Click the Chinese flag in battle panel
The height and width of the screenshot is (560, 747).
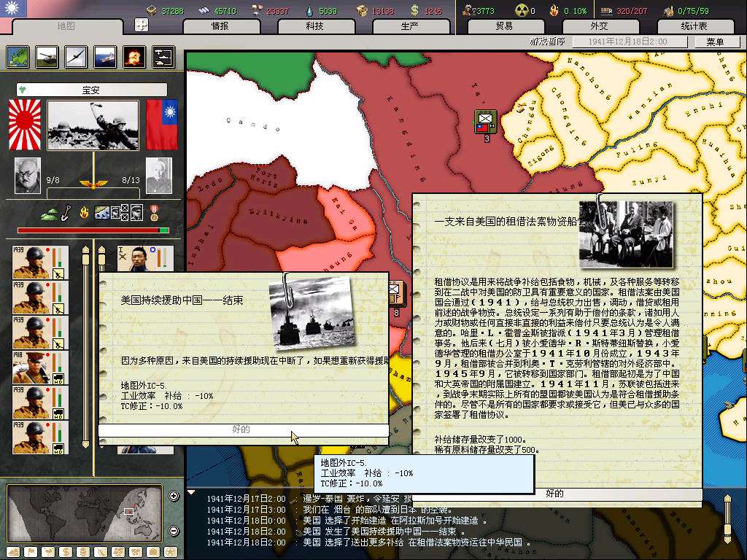click(x=162, y=124)
